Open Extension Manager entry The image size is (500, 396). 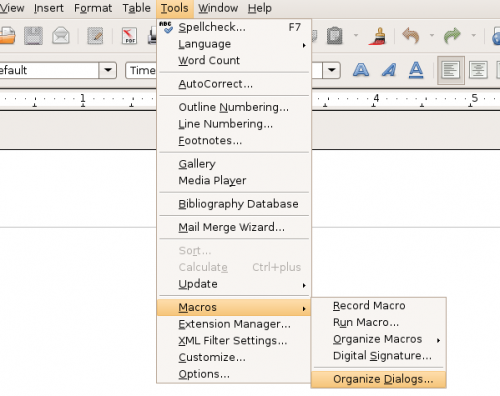point(234,324)
